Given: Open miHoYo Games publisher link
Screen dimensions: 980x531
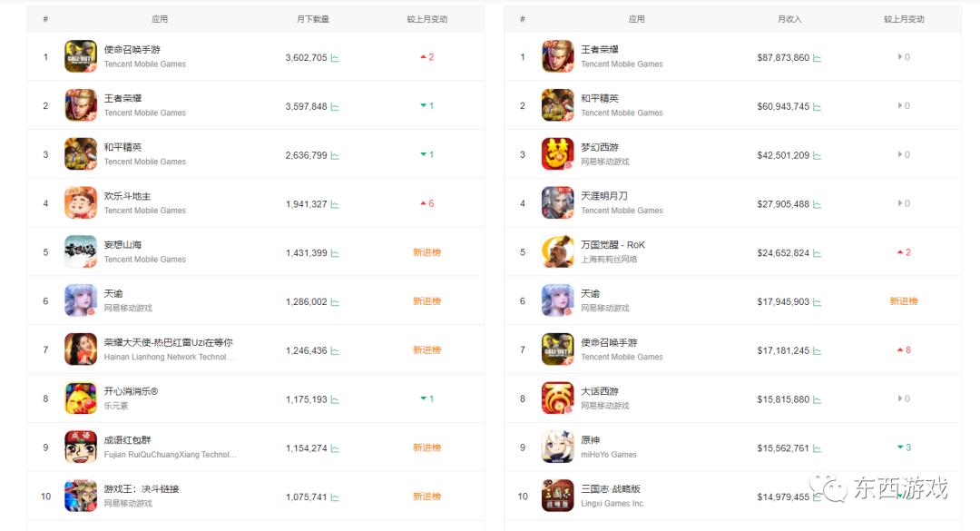Looking at the screenshot, I should (x=609, y=455).
